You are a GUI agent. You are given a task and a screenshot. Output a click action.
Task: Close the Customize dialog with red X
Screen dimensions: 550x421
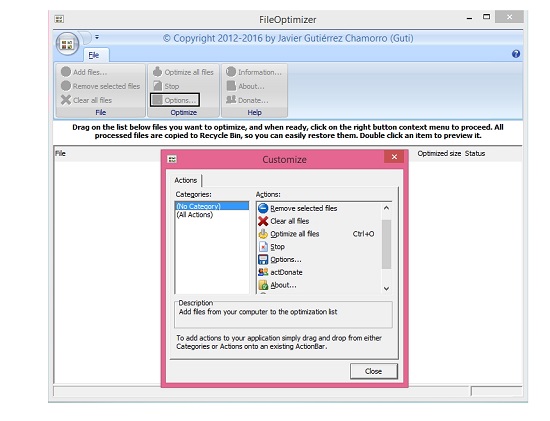click(394, 157)
